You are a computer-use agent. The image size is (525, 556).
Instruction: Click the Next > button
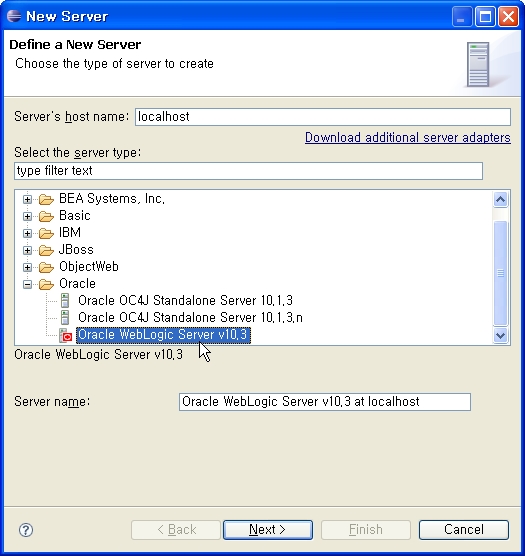(x=268, y=530)
